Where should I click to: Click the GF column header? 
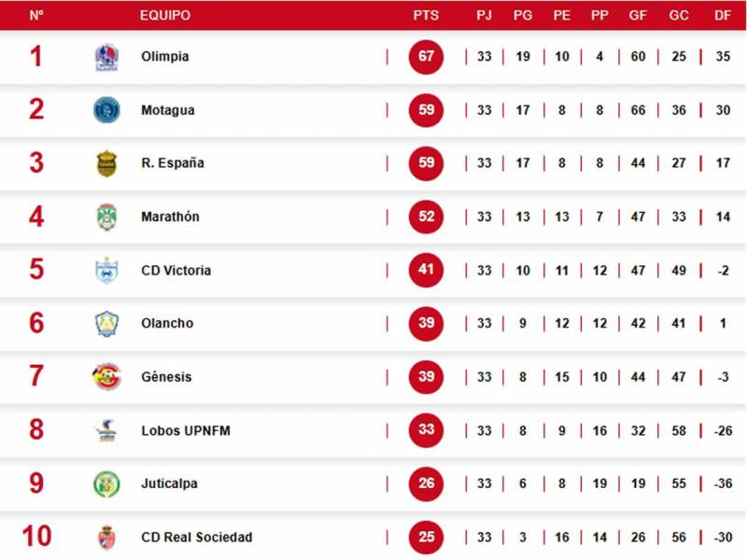(x=638, y=16)
